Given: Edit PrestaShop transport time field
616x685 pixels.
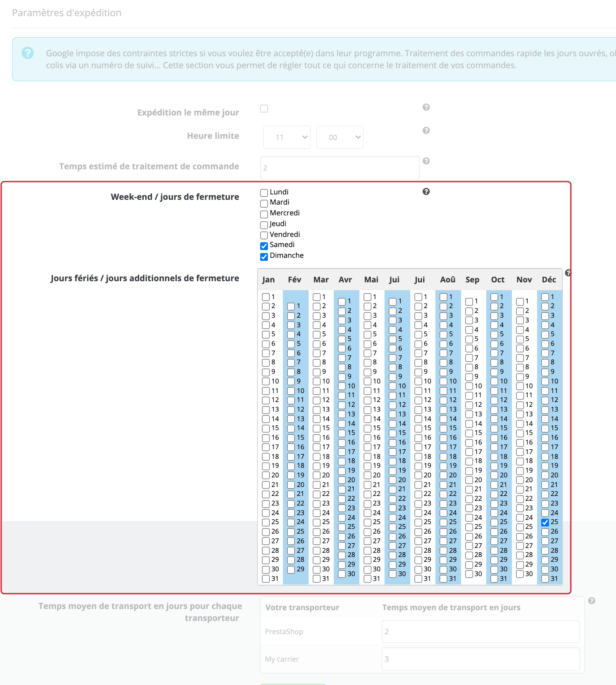Looking at the screenshot, I should tap(481, 631).
